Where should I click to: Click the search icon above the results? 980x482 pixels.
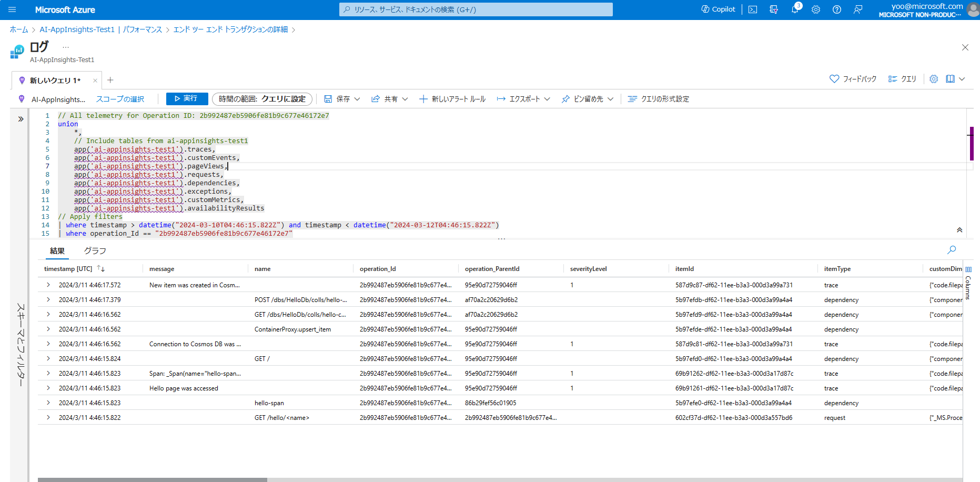click(x=951, y=250)
